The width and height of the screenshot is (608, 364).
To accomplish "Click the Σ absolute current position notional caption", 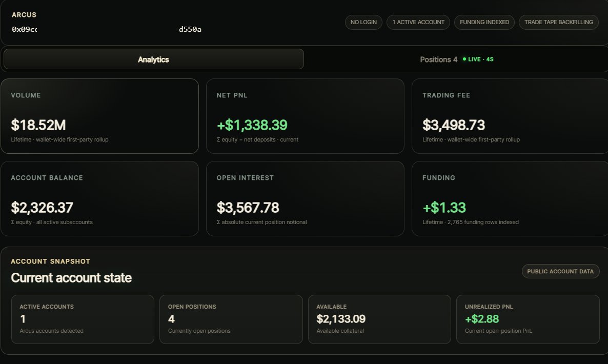I will [262, 222].
